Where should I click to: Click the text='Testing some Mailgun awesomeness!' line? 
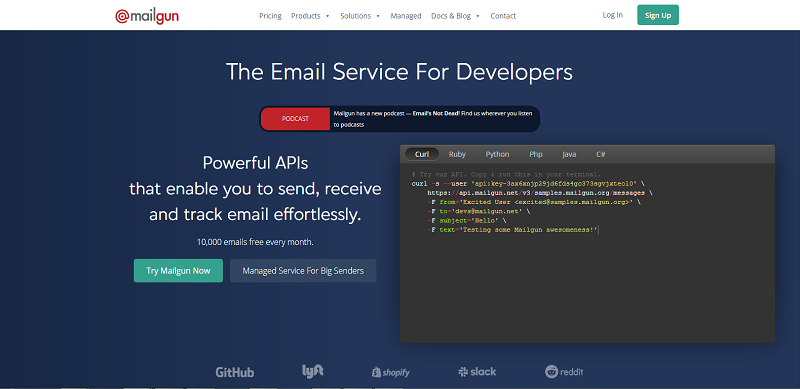[x=513, y=230]
